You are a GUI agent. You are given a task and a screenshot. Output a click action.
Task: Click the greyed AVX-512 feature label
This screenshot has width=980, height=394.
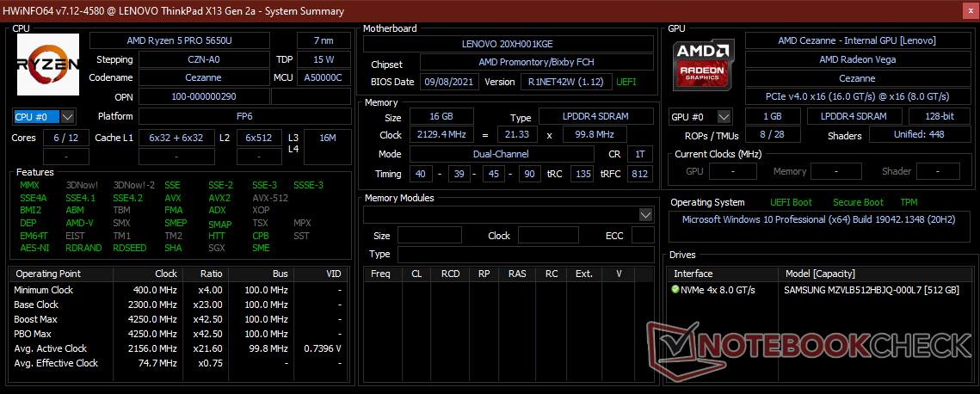click(x=270, y=198)
